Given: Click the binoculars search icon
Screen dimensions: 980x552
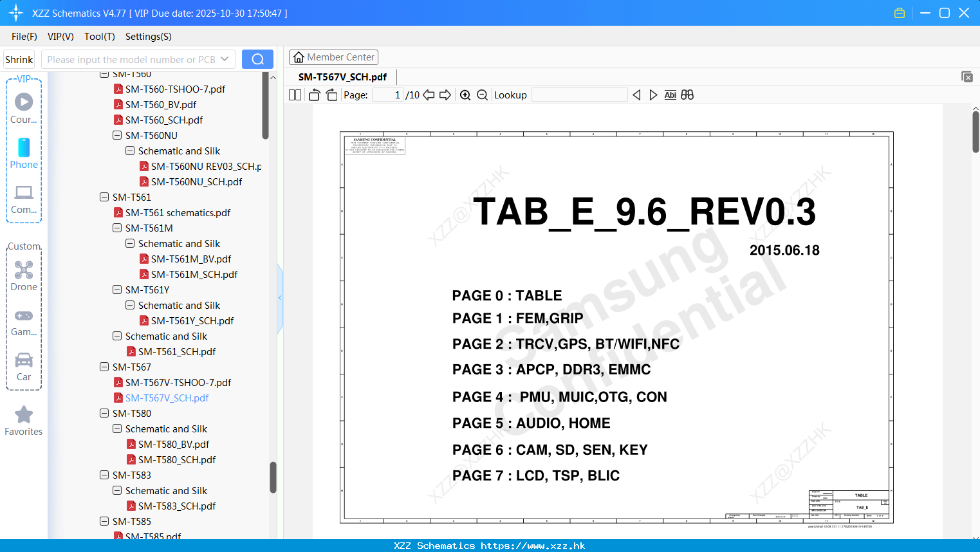Looking at the screenshot, I should (687, 95).
